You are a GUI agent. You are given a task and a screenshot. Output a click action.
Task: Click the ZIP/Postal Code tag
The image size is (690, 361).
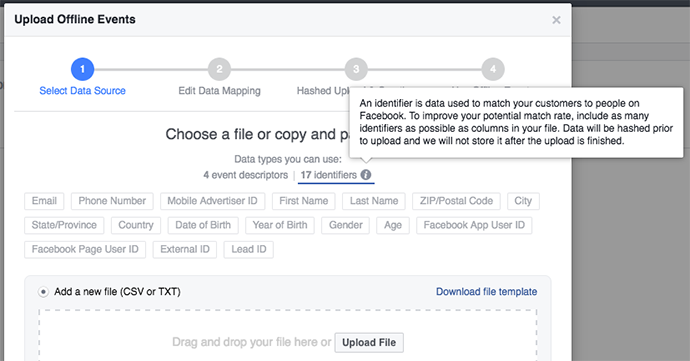click(456, 201)
